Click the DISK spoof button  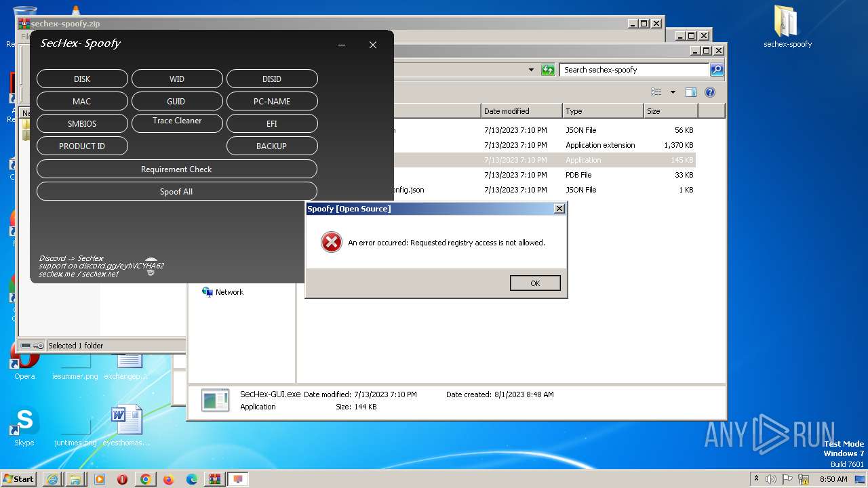[x=82, y=79]
